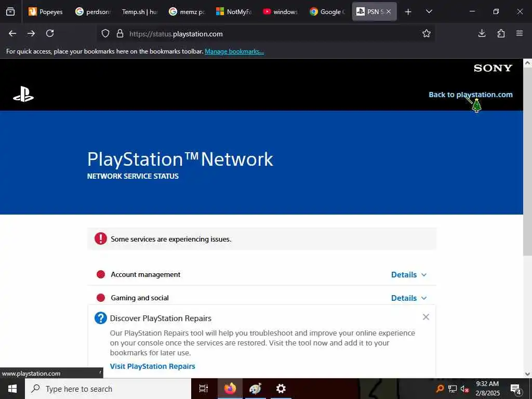
Task: Click the orange magnifier tray icon
Action: (440, 389)
